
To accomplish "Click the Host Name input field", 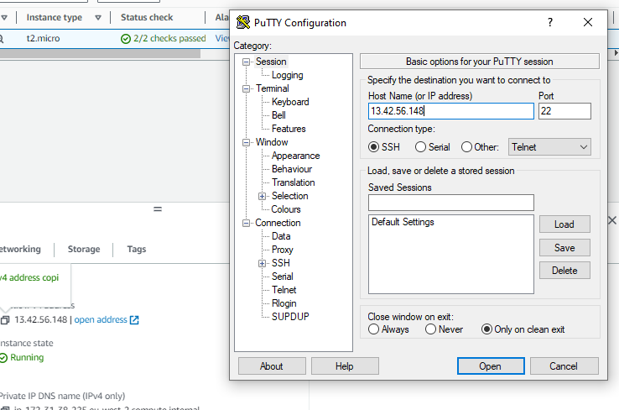I will tap(450, 111).
